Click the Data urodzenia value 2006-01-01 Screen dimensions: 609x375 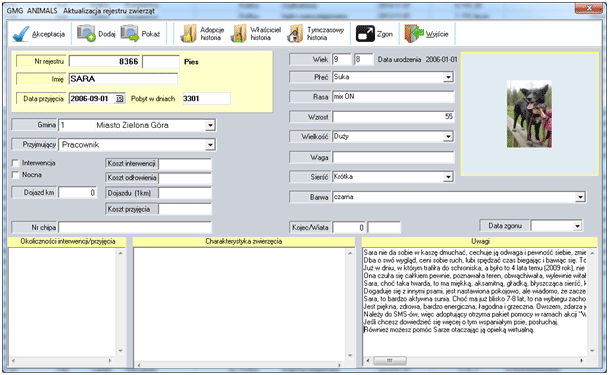(441, 60)
